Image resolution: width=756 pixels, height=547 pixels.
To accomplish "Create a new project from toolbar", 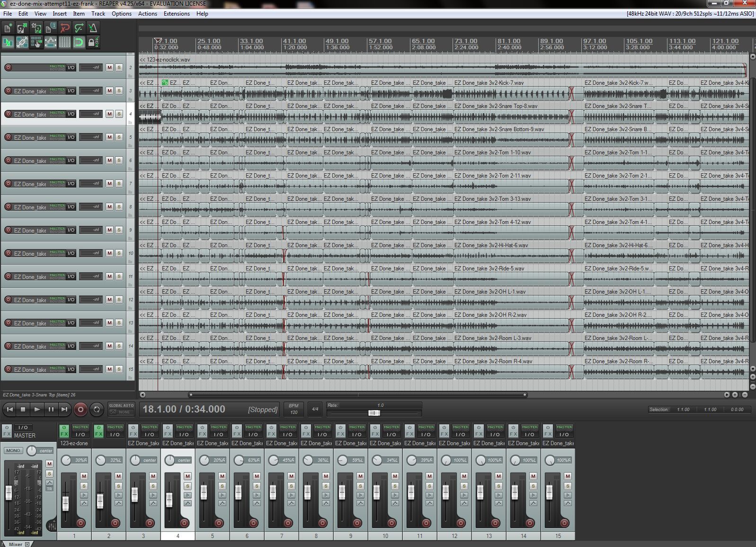I will click(8, 28).
